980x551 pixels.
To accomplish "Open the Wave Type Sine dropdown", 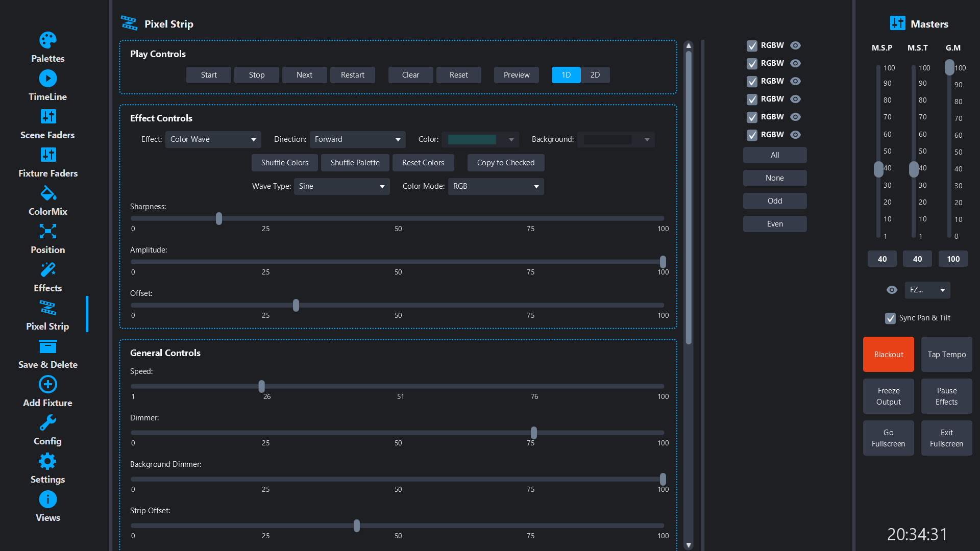I will (x=341, y=186).
